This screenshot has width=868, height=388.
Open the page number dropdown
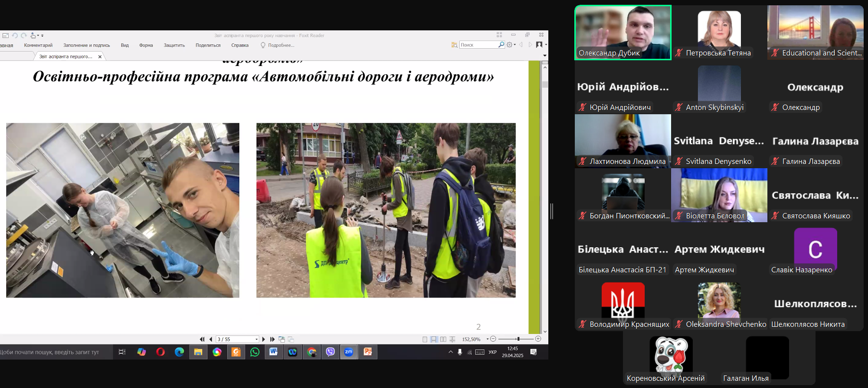[x=257, y=339]
